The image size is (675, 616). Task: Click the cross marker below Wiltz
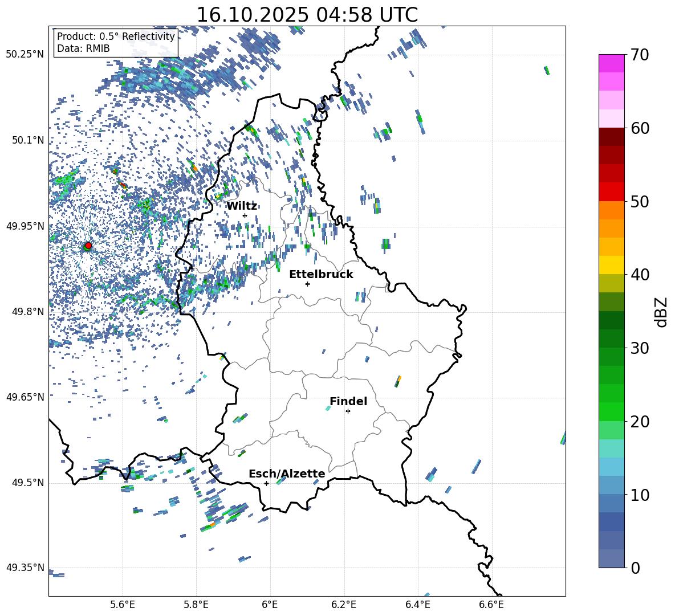(x=245, y=215)
